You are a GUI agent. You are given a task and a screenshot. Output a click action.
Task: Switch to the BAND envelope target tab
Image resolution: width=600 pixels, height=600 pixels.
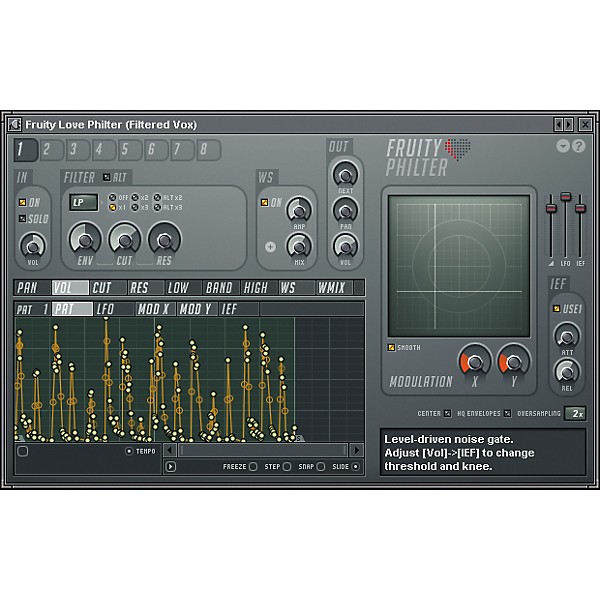(221, 288)
